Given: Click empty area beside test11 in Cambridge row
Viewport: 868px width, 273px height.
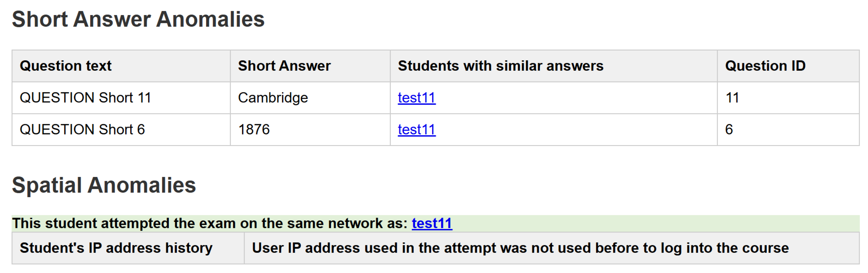Looking at the screenshot, I should click(x=573, y=98).
